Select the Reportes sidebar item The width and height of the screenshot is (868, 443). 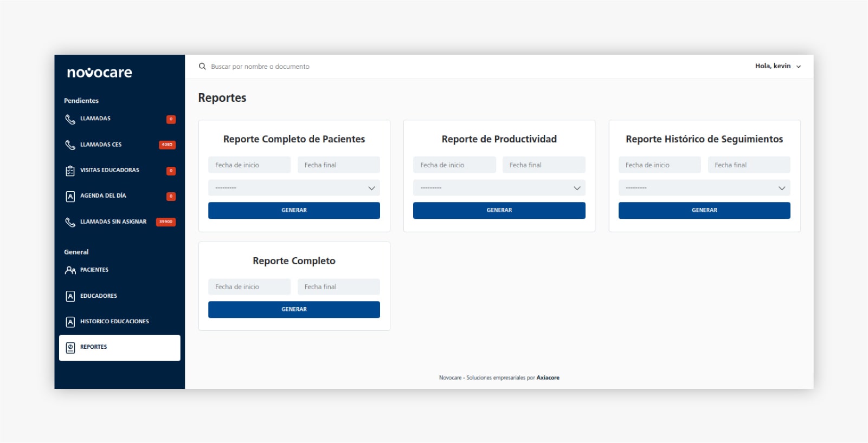[x=119, y=347]
